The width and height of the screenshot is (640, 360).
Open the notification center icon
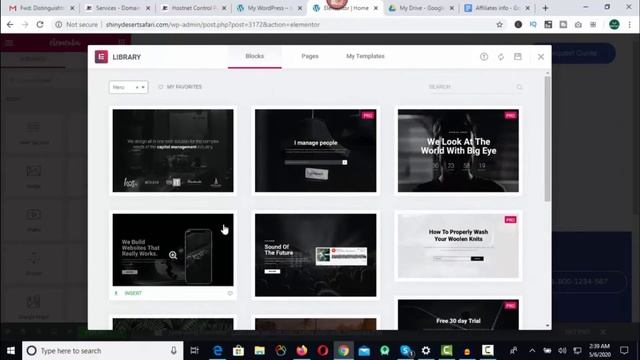(x=624, y=350)
